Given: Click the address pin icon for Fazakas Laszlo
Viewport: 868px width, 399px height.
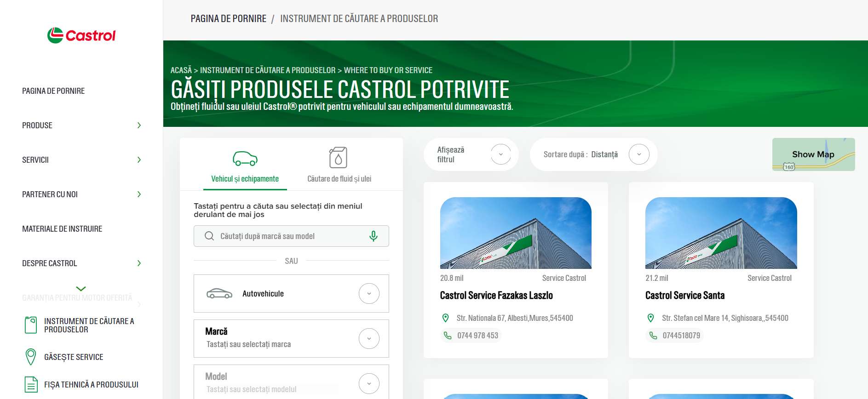Looking at the screenshot, I should pyautogui.click(x=445, y=318).
